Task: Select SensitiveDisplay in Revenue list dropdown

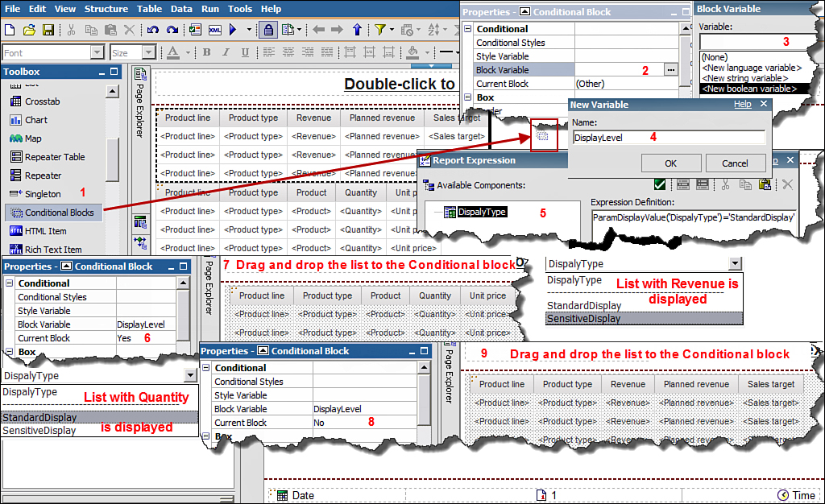Action: click(644, 319)
